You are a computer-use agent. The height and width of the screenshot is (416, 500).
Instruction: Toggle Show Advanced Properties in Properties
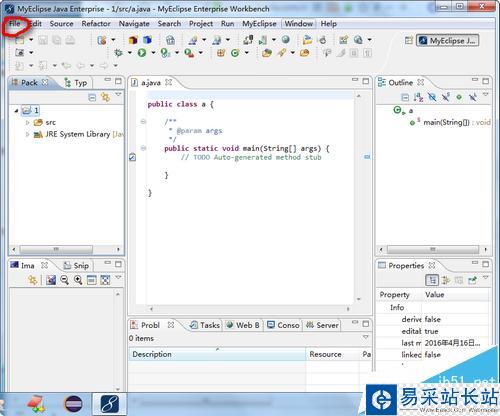(446, 280)
